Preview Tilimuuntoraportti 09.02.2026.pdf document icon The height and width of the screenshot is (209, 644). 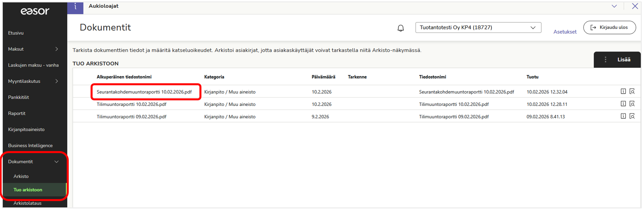[x=632, y=116]
